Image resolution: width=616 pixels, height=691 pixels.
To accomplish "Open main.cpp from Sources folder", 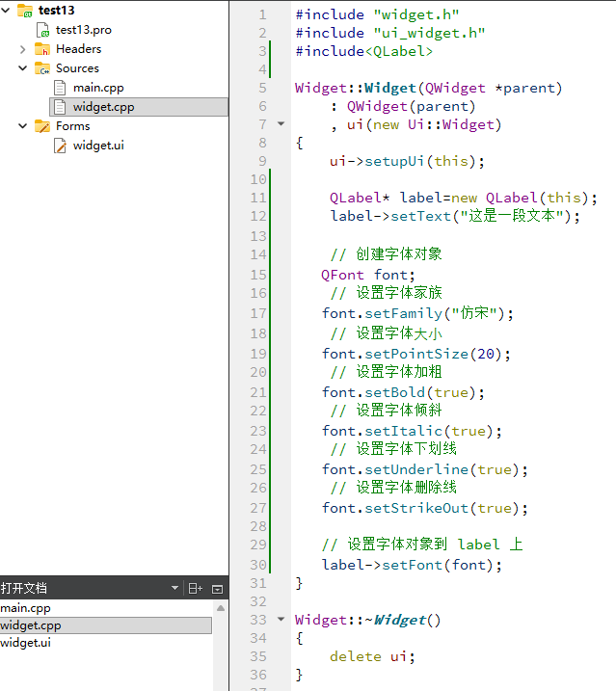I will [98, 88].
